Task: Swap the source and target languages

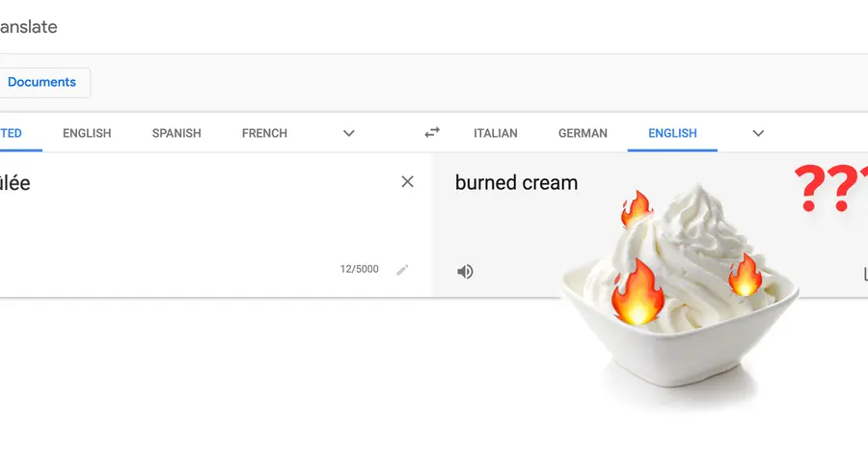Action: click(x=432, y=133)
